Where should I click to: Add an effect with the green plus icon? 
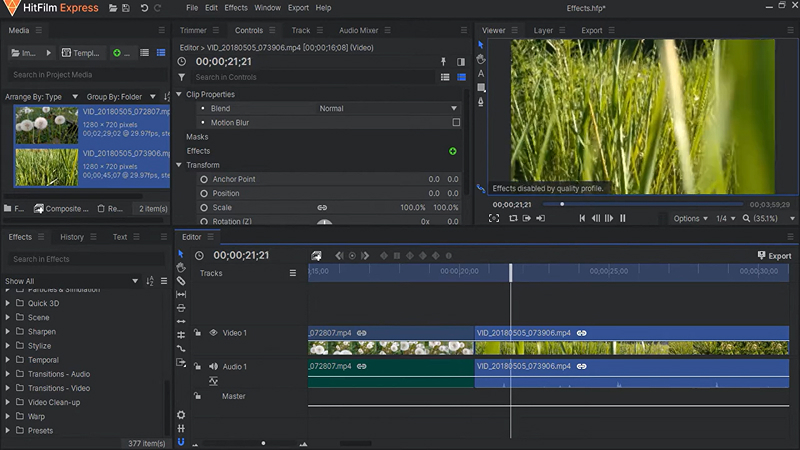(453, 151)
